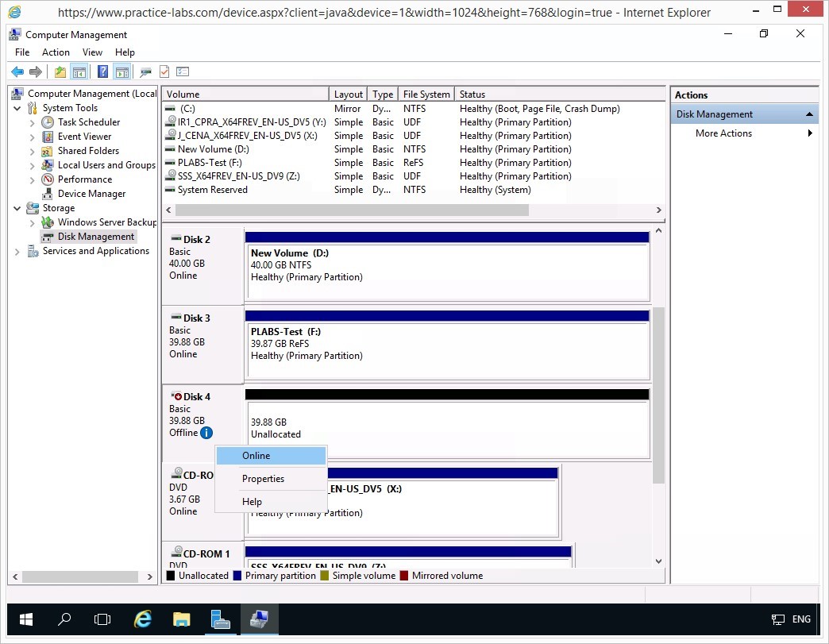The width and height of the screenshot is (829, 644).
Task: Click the Up One Level folder icon
Action: click(x=60, y=72)
